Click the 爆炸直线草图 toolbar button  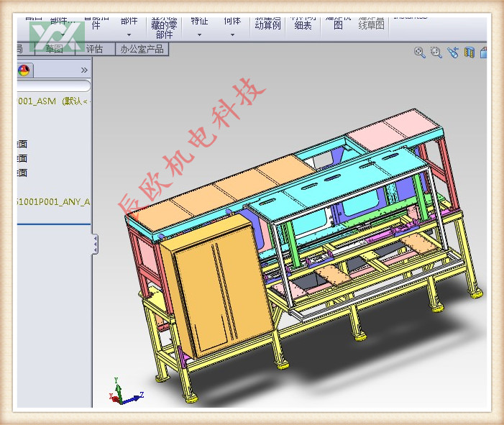(x=371, y=24)
